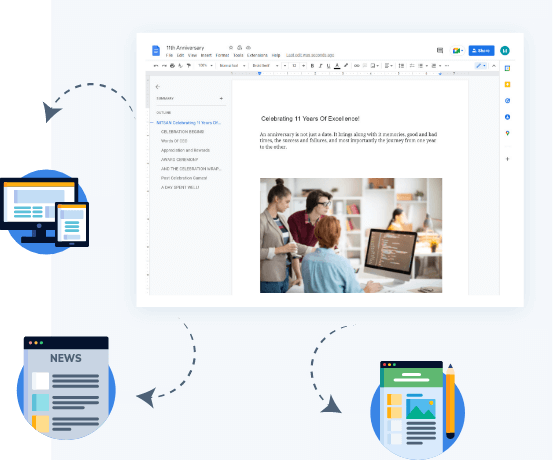Screen dimensions: 554x460
Task: Click the Google Docs home icon
Action: tap(156, 51)
